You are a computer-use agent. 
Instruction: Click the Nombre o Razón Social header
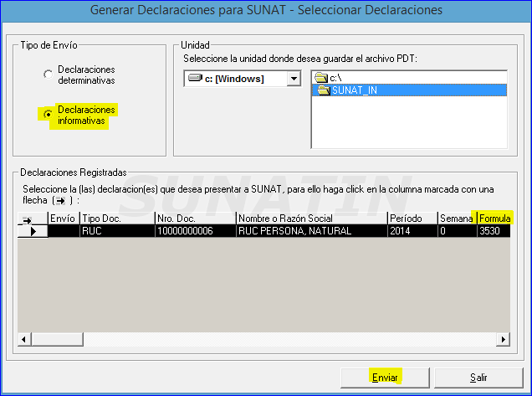[x=312, y=219]
